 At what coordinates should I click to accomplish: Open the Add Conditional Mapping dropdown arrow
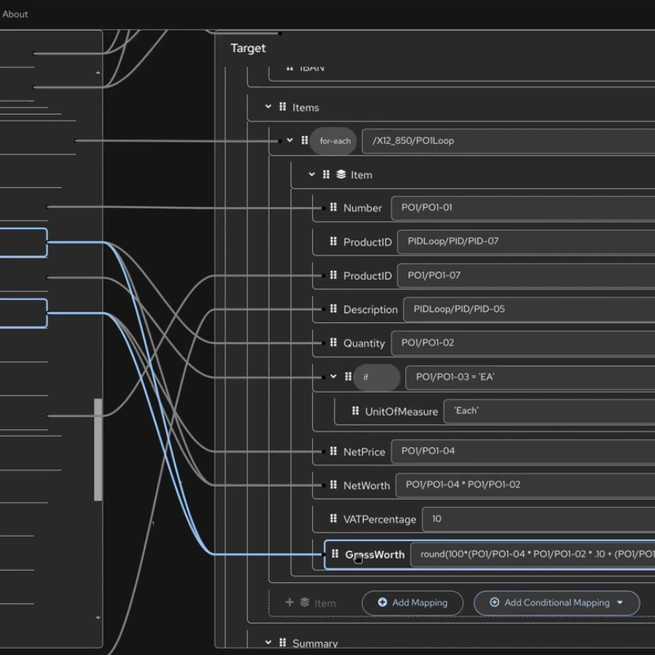click(620, 602)
